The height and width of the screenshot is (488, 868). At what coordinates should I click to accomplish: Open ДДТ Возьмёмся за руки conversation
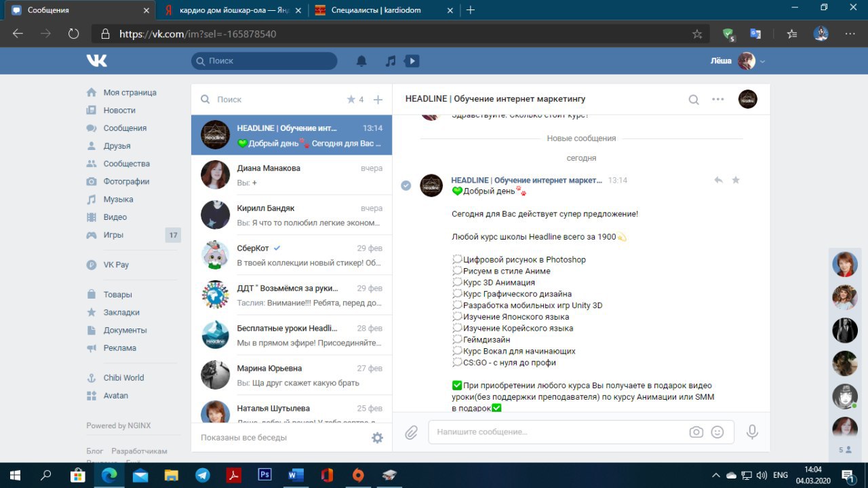pos(292,295)
